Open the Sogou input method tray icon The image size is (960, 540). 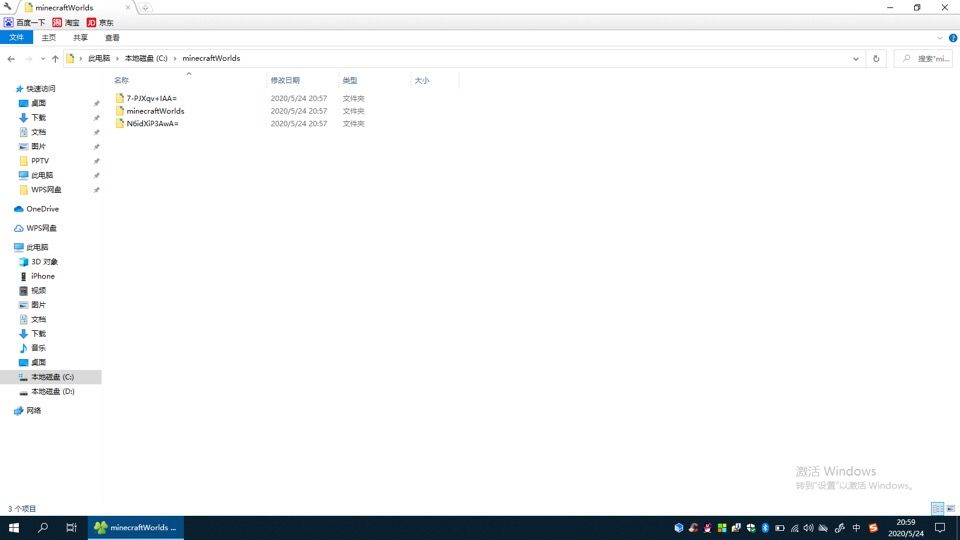(x=873, y=528)
